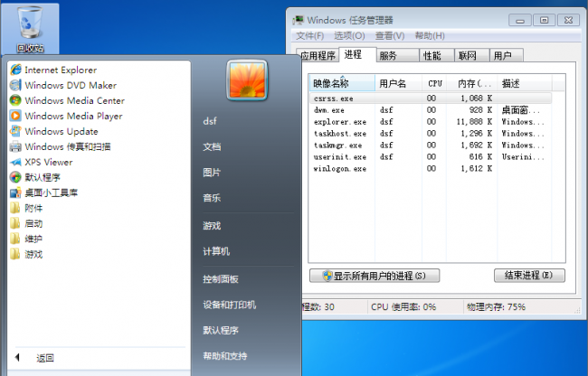Sort by the 用户名 column header

coord(398,83)
